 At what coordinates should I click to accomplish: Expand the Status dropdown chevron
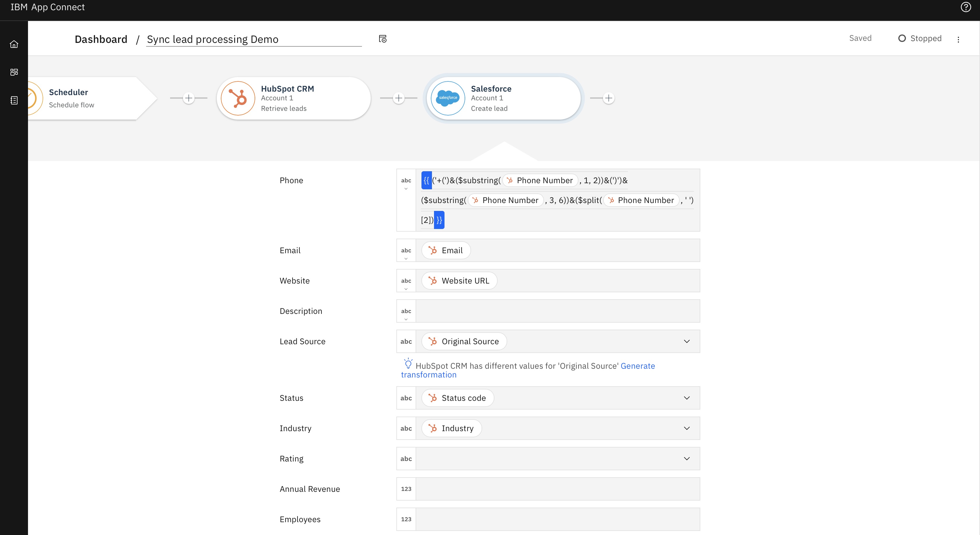tap(687, 398)
